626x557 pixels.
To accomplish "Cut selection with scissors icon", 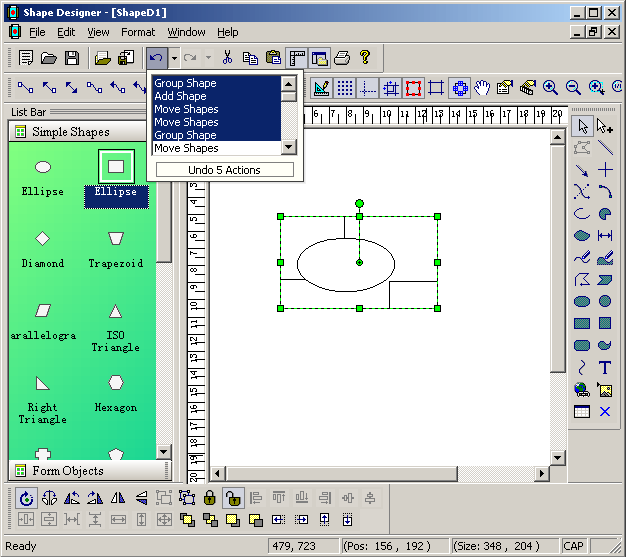I will (x=227, y=58).
